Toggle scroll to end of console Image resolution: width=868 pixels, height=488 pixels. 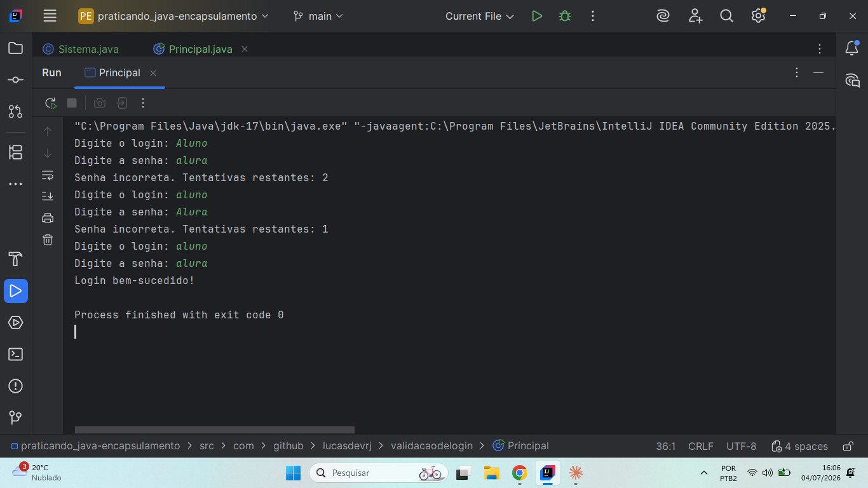(x=48, y=196)
